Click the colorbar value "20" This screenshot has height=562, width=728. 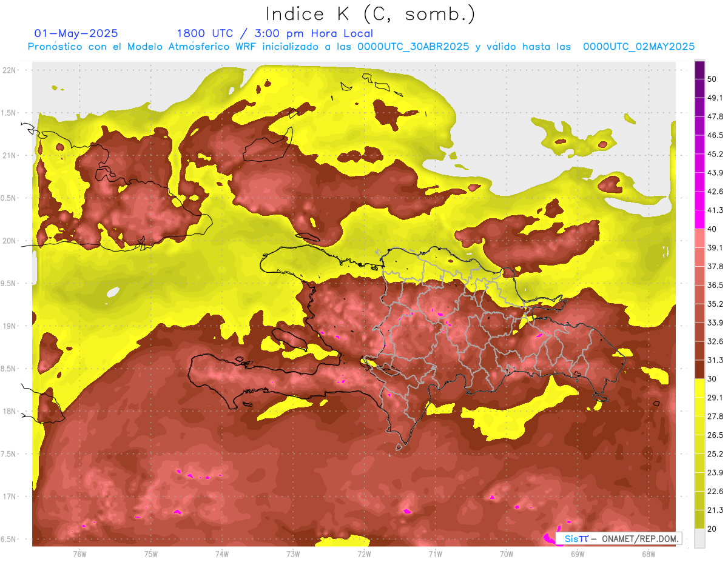click(x=712, y=529)
